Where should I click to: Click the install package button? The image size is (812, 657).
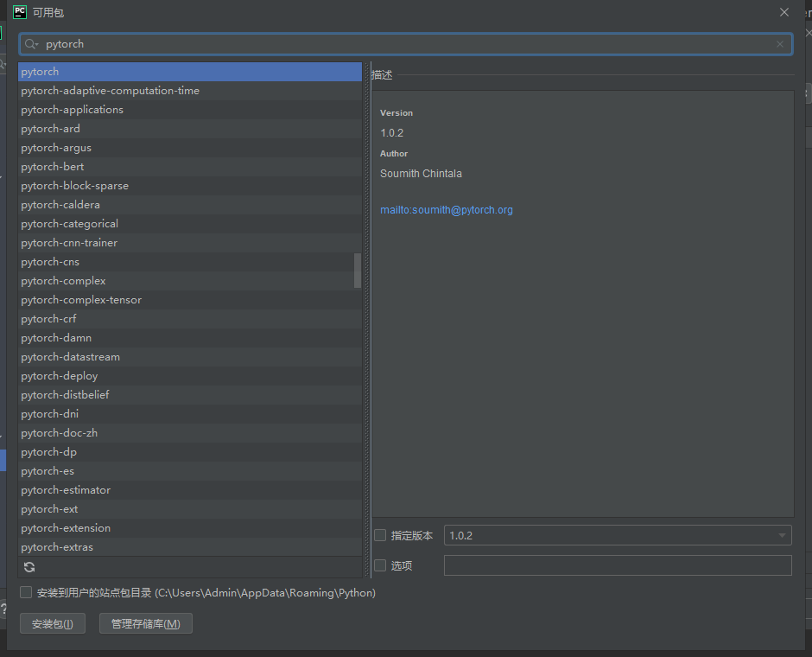pyautogui.click(x=53, y=624)
